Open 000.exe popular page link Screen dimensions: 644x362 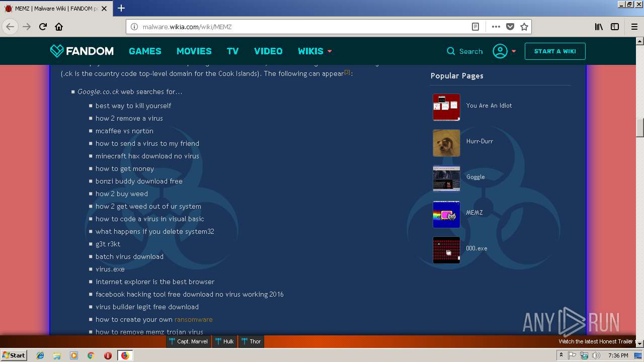(x=476, y=248)
